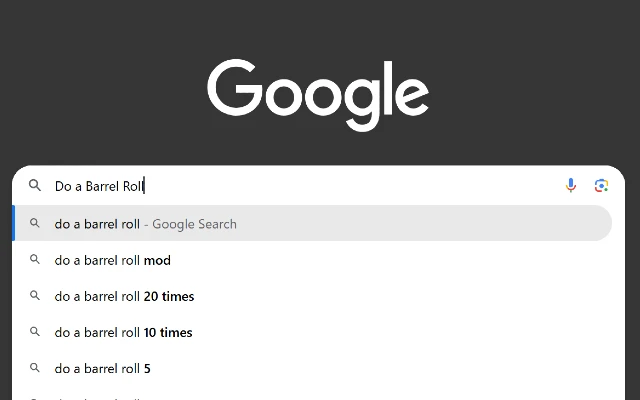Click search icon beside 'do a barrel roll 20 times'

35,296
